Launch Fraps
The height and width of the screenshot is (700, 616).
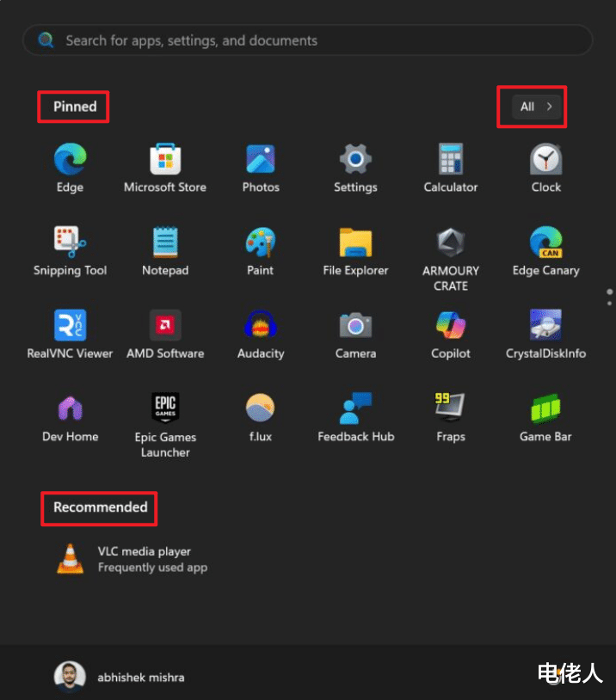(451, 417)
